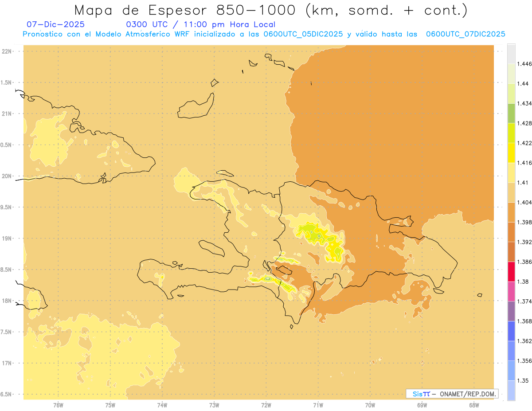Click the longitude label '74W'
This screenshot has width=532, height=411.
162,405
